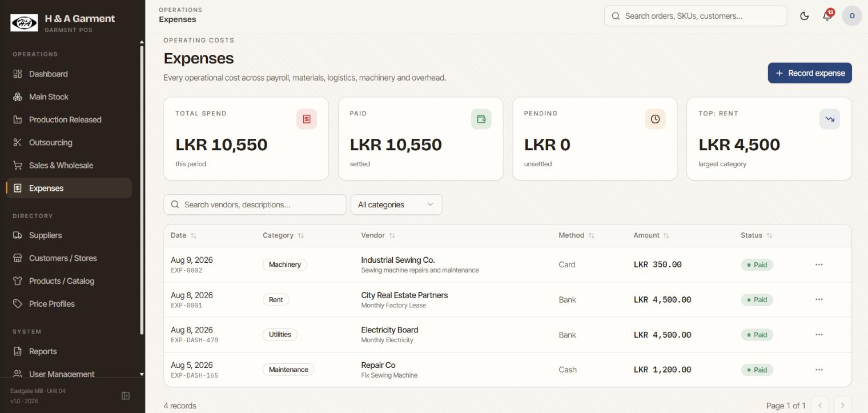The width and height of the screenshot is (868, 413).
Task: Open Products / Catalog page
Action: (69, 281)
